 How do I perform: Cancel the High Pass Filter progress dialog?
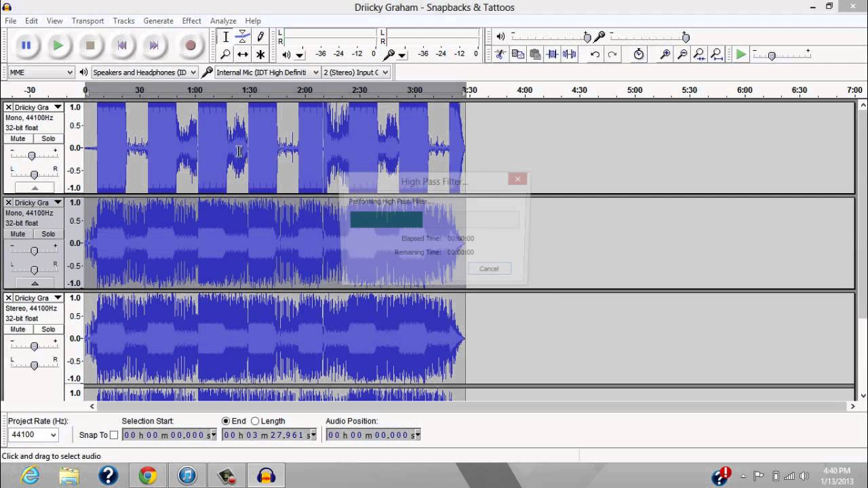coord(489,268)
